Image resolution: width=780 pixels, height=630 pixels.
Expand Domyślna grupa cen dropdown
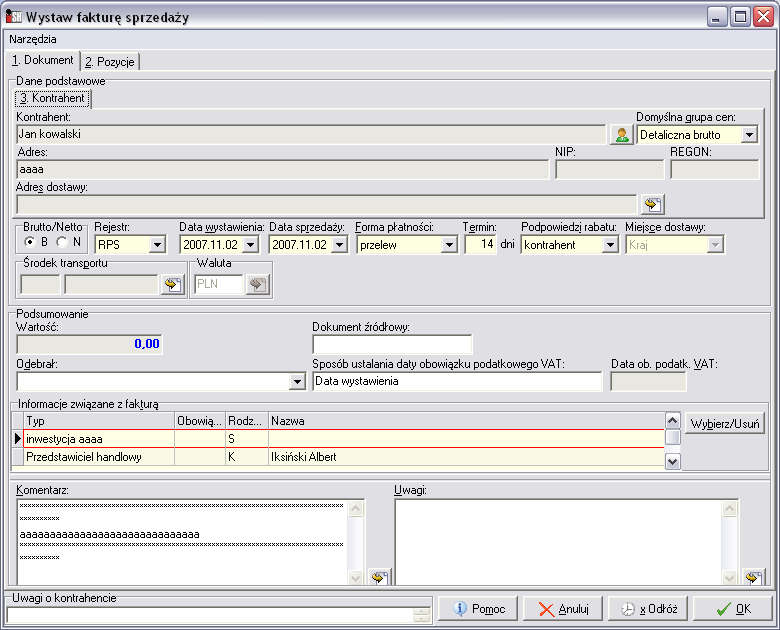coord(749,135)
